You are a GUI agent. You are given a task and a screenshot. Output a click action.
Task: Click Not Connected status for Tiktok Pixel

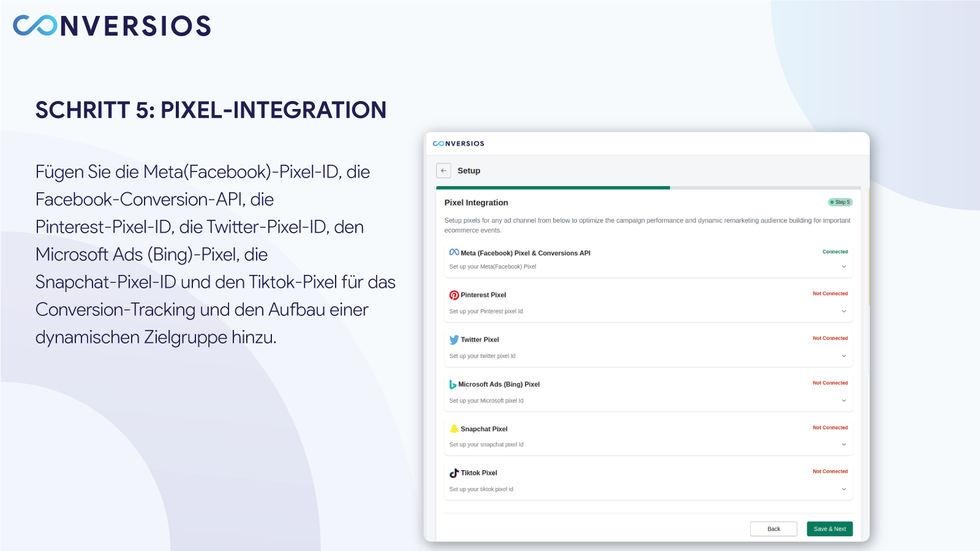point(831,471)
